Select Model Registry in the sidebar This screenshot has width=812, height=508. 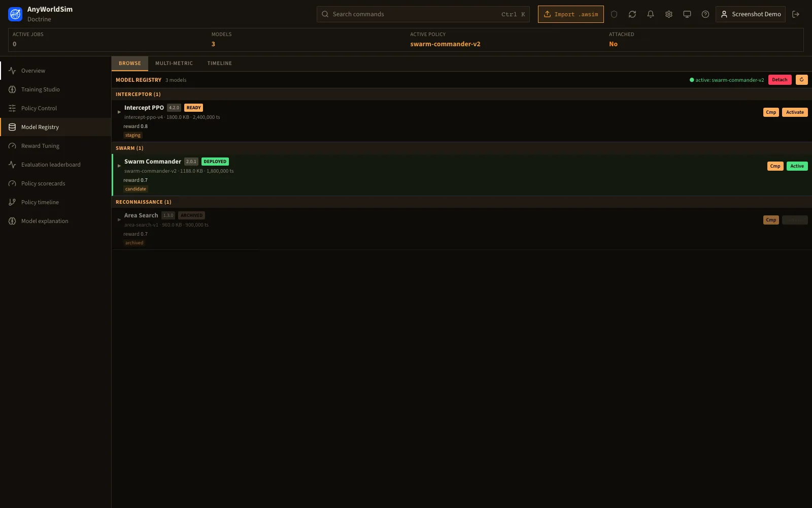click(x=56, y=127)
